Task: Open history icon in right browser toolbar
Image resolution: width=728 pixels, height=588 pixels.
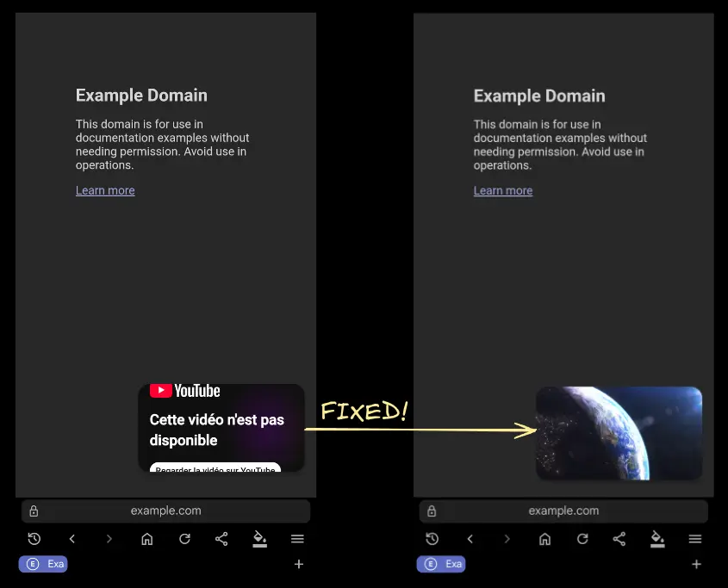Action: pos(432,539)
